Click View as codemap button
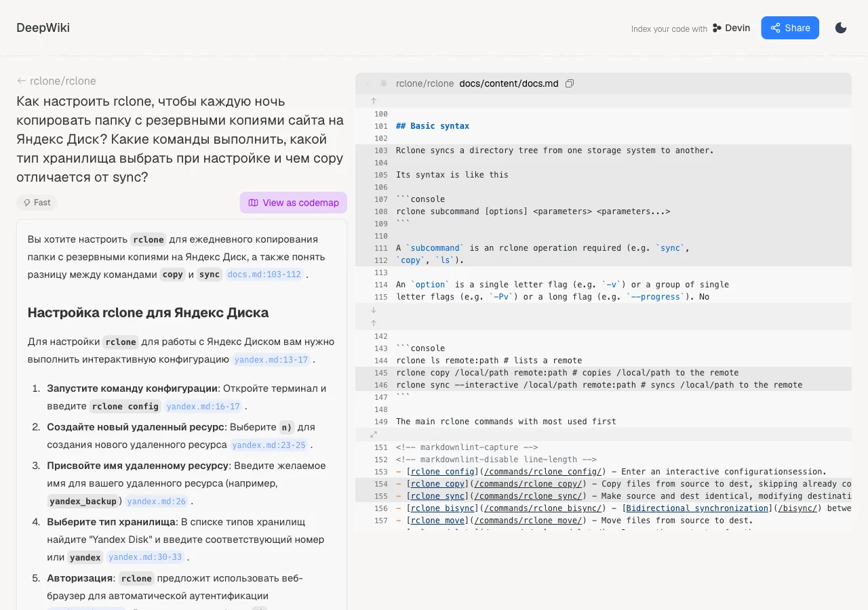 point(293,203)
